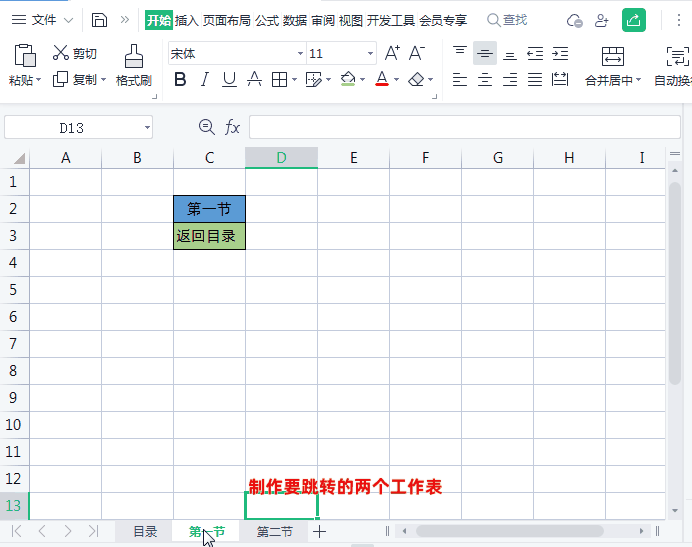
Task: Click the table style brush icon
Action: (x=313, y=79)
